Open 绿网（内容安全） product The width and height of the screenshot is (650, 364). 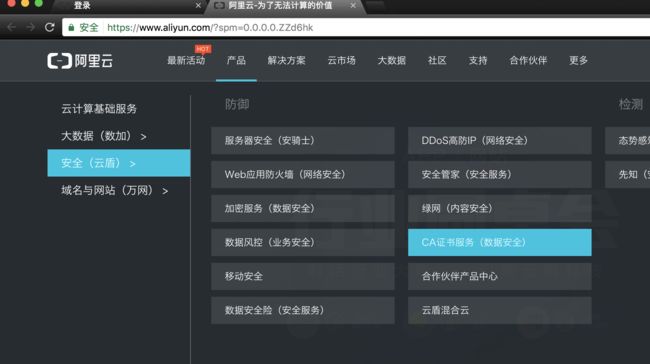tap(500, 209)
